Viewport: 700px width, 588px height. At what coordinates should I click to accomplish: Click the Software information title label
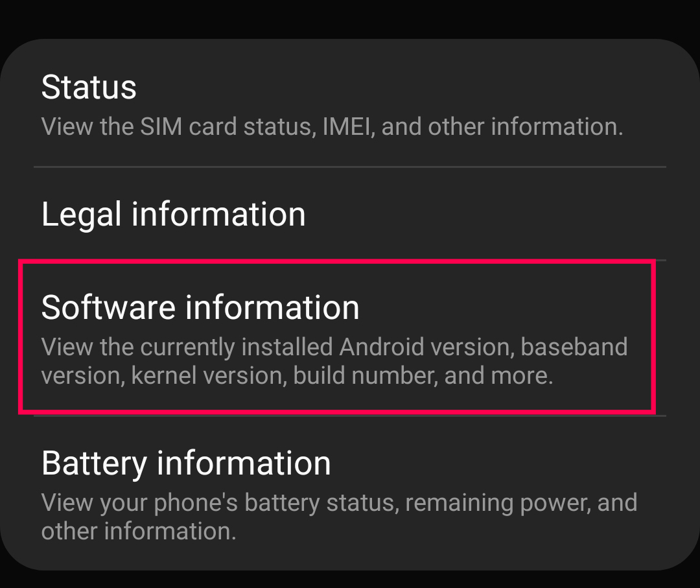(x=201, y=307)
